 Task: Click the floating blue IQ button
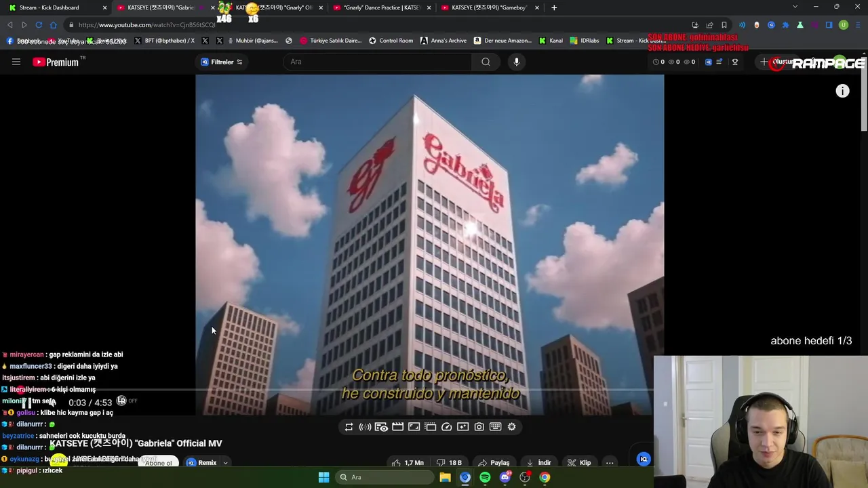(x=644, y=459)
